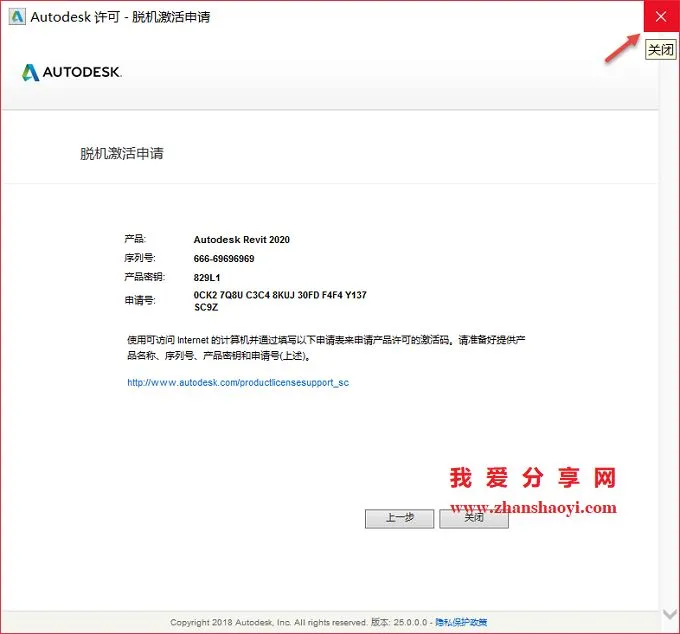Screen dimensions: 680x634
Task: Click the Autodesk app icon in title bar
Action: (x=17, y=17)
